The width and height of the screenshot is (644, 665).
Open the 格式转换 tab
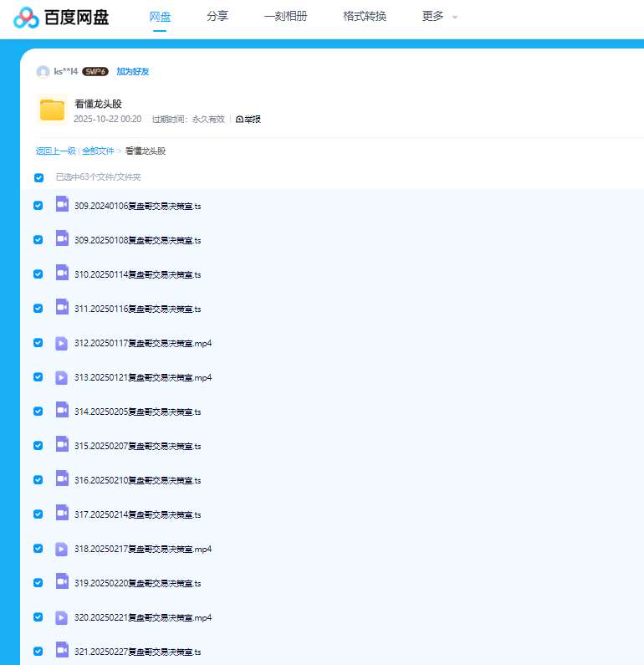(x=365, y=17)
